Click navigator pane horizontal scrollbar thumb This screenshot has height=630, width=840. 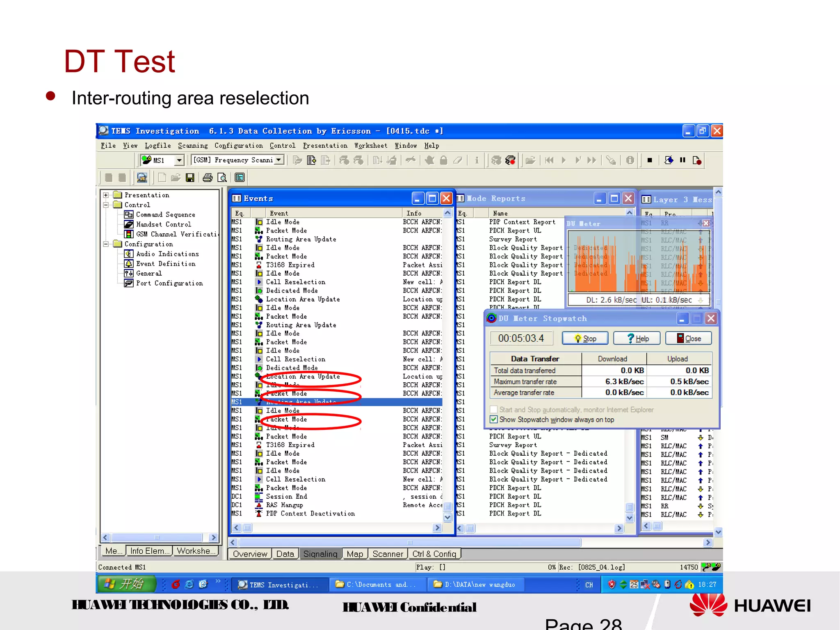point(157,537)
